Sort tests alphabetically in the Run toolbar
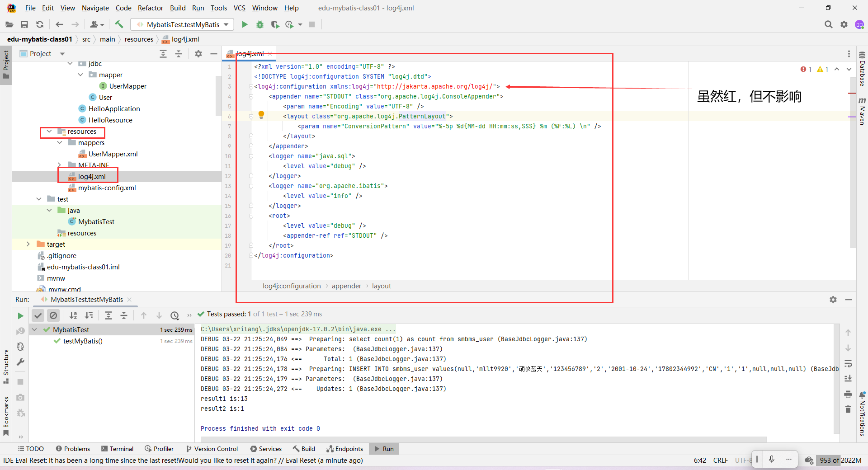This screenshot has height=470, width=868. [73, 315]
